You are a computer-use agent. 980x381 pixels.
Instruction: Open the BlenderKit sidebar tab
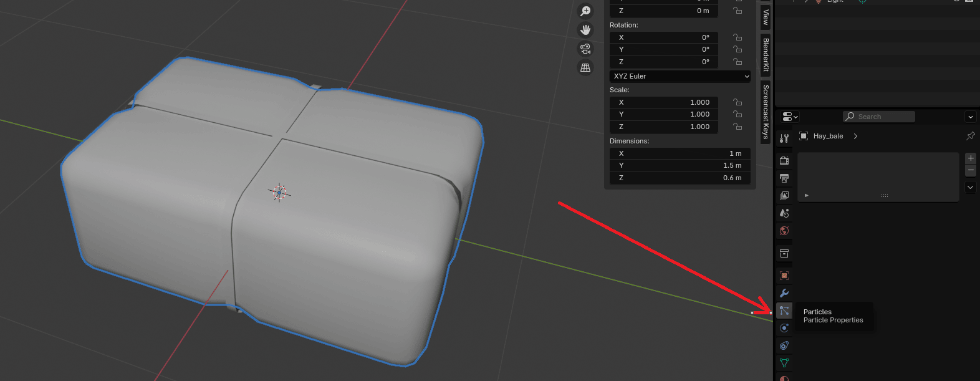pyautogui.click(x=766, y=54)
